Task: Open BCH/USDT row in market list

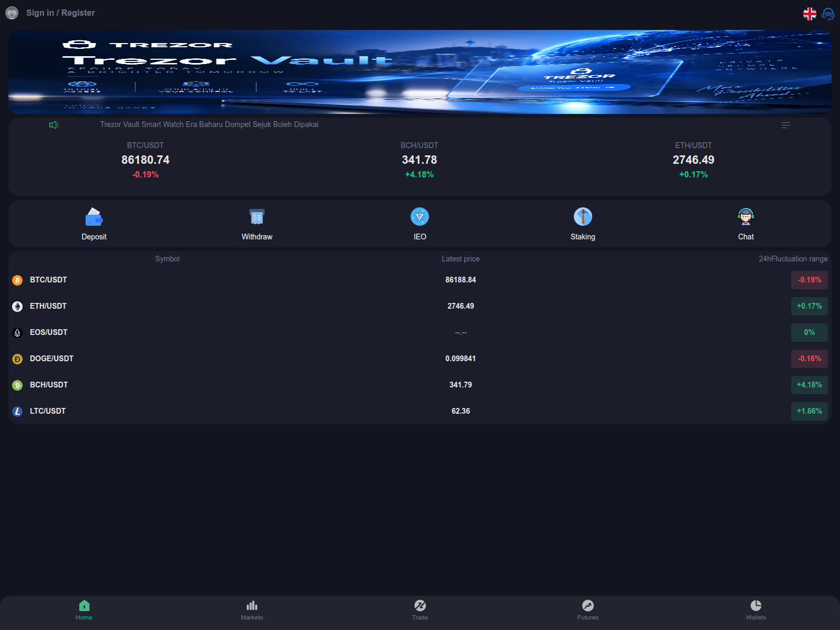Action: click(420, 385)
